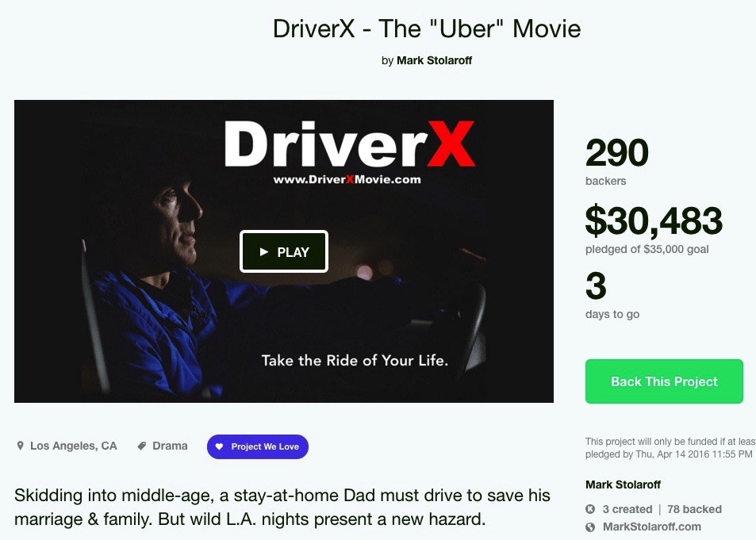
Task: Click the play triangle icon on video
Action: pyautogui.click(x=263, y=251)
